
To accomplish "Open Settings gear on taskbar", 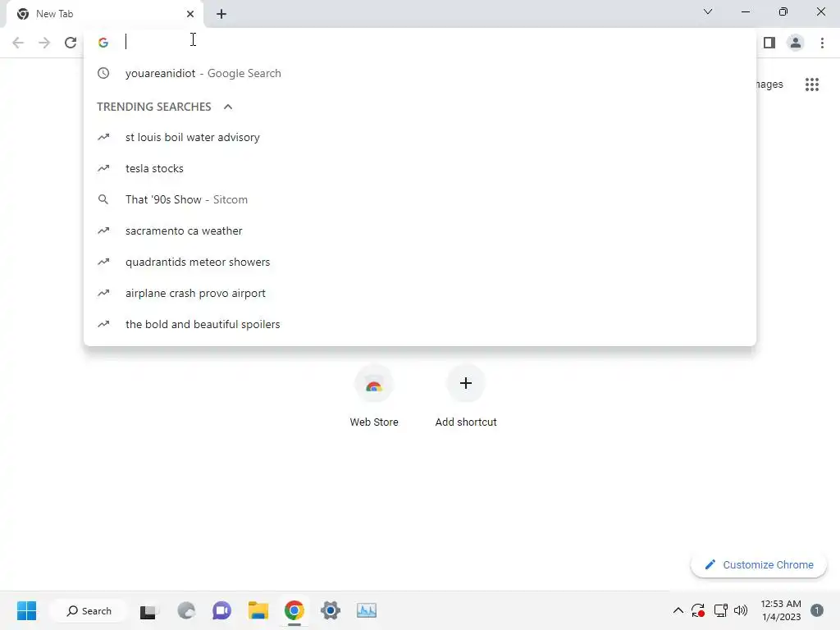I will click(x=331, y=610).
